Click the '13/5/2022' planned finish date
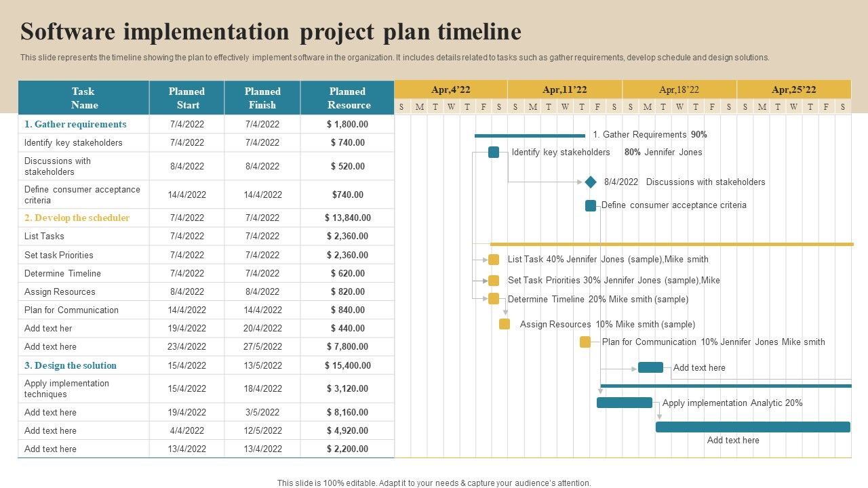The height and width of the screenshot is (488, 868). 262,365
